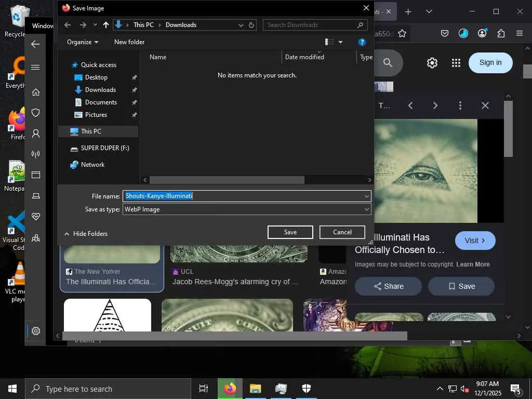
Task: Select Desktop in navigation pane
Action: [x=96, y=77]
